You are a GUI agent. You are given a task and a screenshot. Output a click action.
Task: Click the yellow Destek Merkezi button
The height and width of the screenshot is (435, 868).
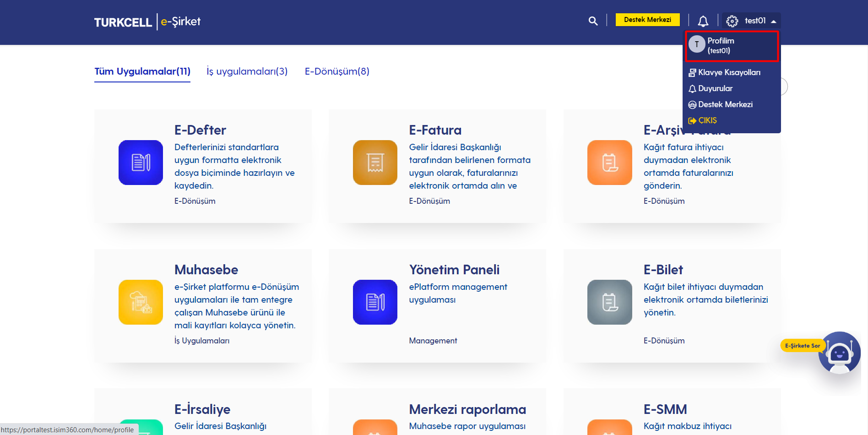tap(647, 20)
